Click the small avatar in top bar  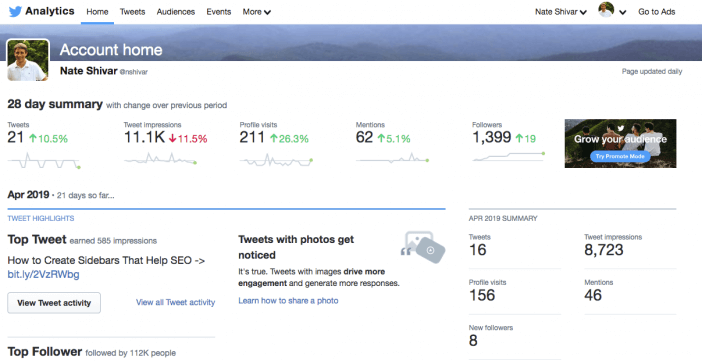click(x=606, y=10)
